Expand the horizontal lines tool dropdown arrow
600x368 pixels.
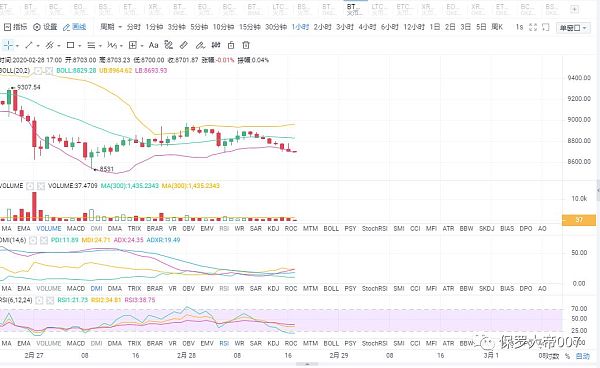[x=100, y=46]
